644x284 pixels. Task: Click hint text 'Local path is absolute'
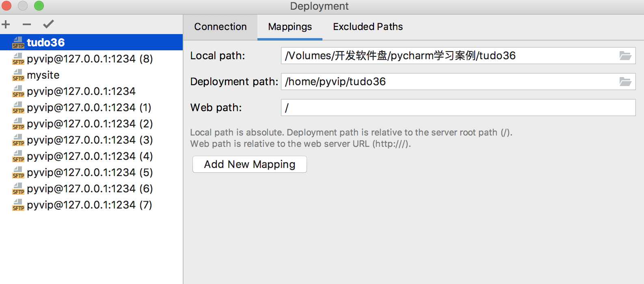point(238,132)
